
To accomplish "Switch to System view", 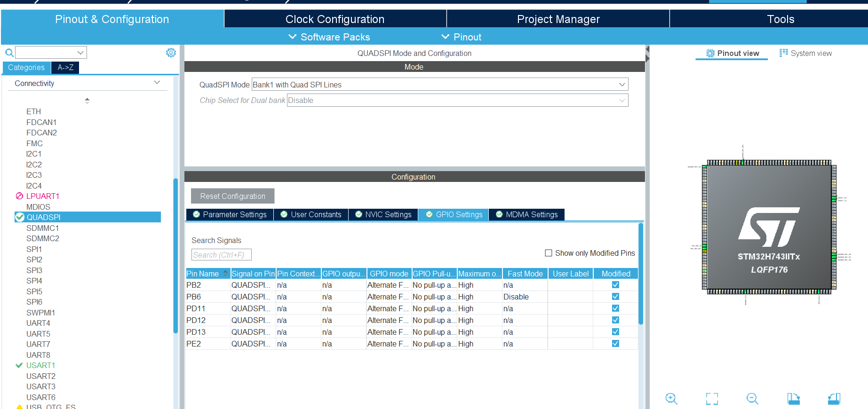I will pyautogui.click(x=805, y=53).
